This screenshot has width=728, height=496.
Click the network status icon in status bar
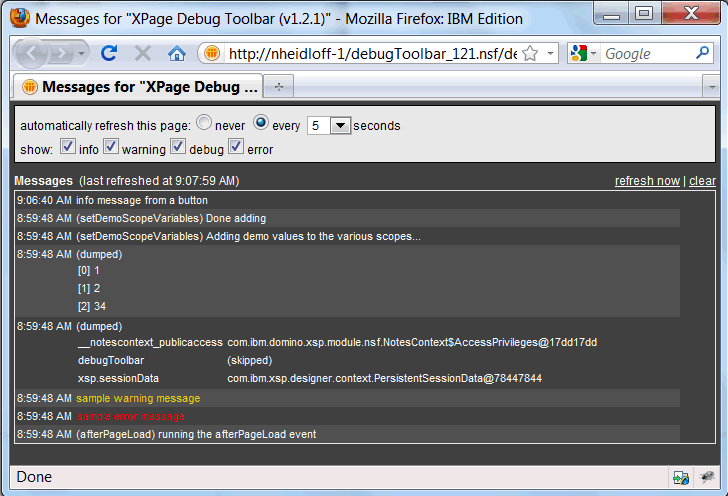pos(681,477)
